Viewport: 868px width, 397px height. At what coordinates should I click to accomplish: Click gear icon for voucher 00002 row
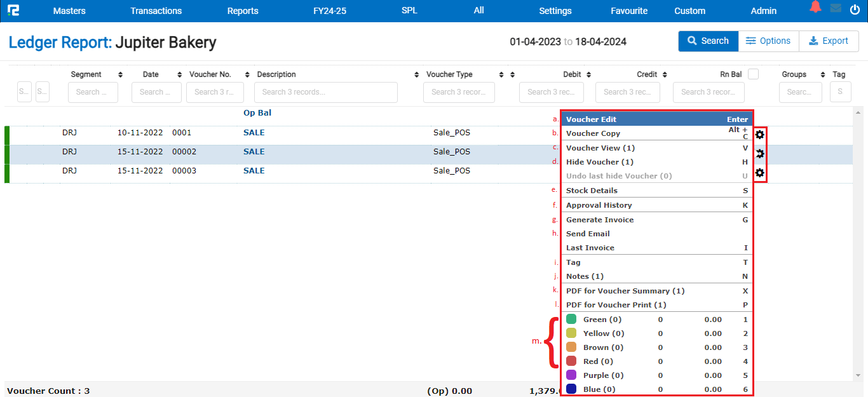[759, 154]
